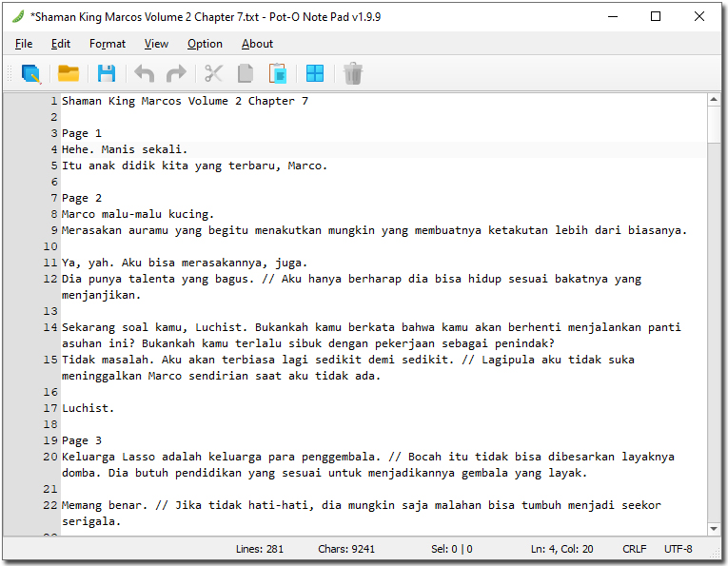728x566 pixels.
Task: Click the vertical scrollbar thumb
Action: (x=714, y=125)
